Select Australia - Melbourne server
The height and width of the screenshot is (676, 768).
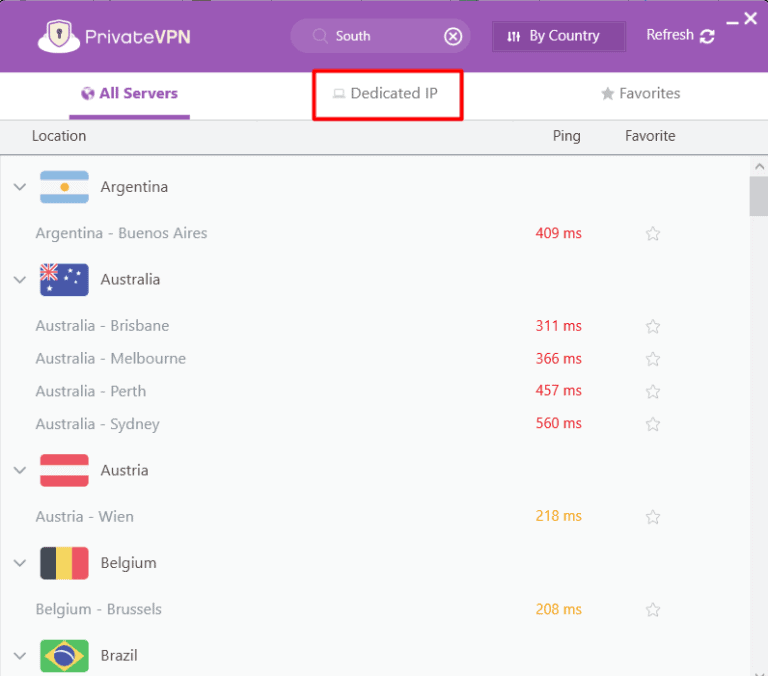111,359
